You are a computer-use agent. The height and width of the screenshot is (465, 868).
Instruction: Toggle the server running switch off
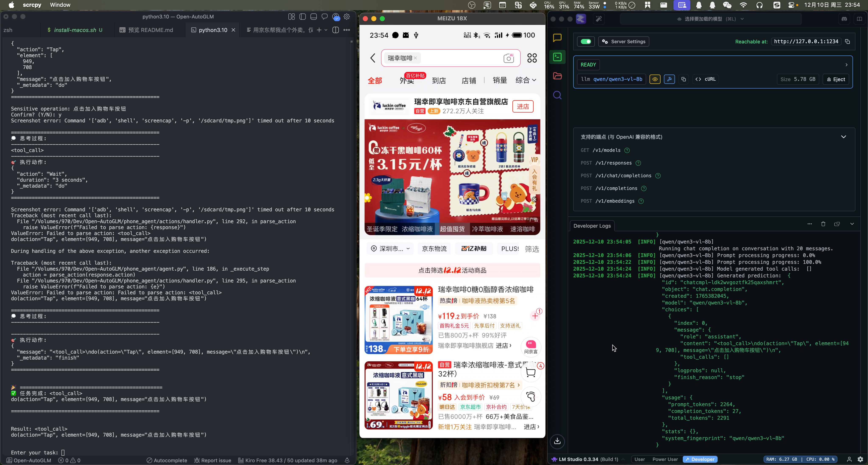[x=586, y=42]
